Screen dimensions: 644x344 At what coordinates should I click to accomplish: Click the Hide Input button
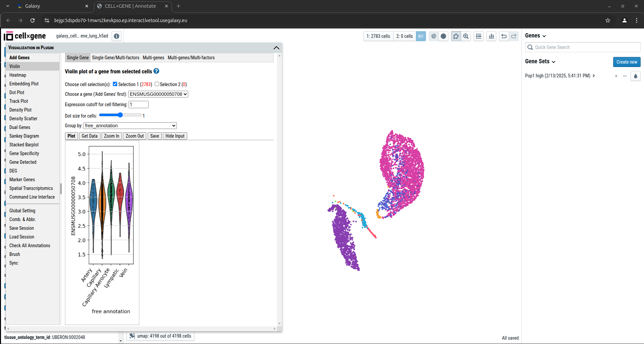[175, 136]
